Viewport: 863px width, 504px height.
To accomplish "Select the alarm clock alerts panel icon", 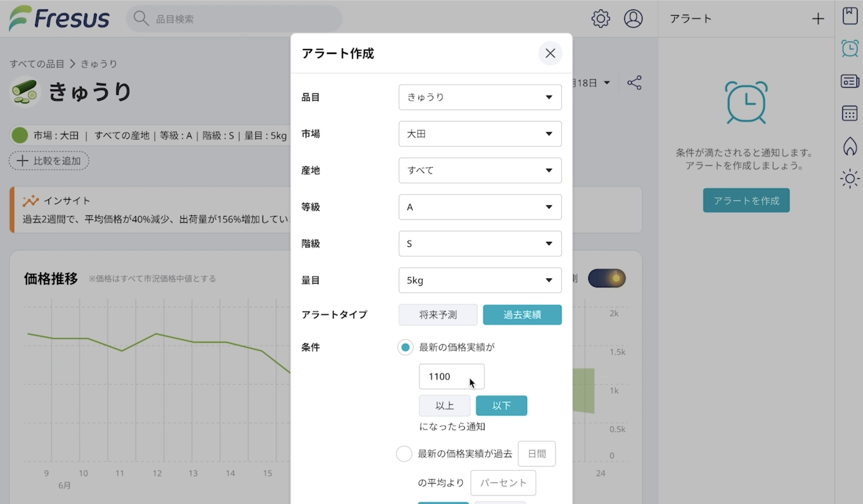I will pos(850,48).
